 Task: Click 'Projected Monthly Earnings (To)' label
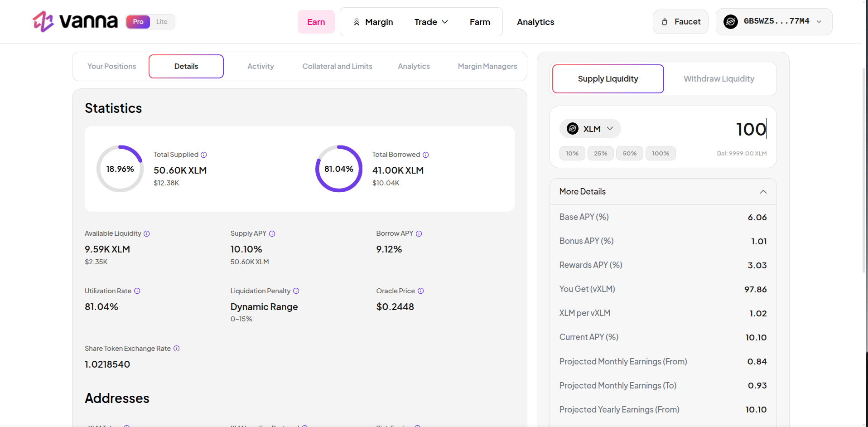[618, 386]
